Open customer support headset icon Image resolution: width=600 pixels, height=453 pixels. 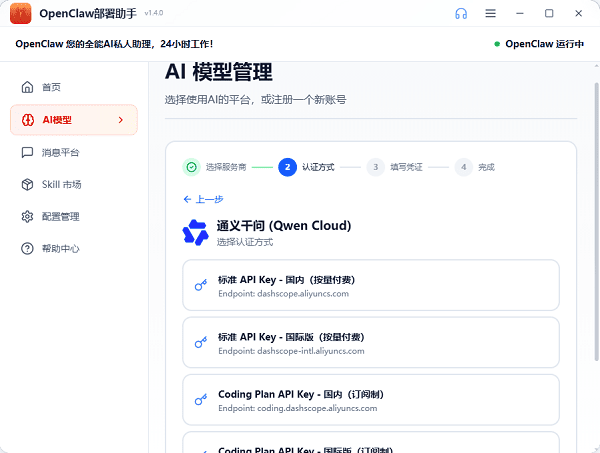tap(461, 13)
